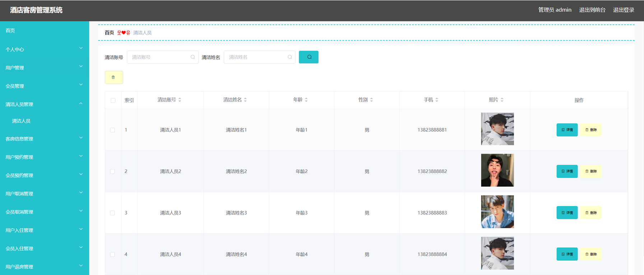Click name cell 清洁姓名2
The width and height of the screenshot is (644, 275).
[x=236, y=172]
